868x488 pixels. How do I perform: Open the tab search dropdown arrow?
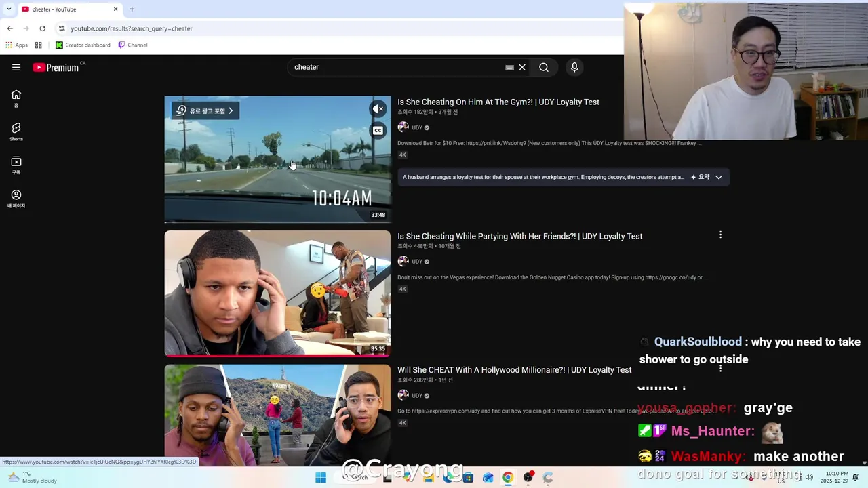(x=8, y=9)
